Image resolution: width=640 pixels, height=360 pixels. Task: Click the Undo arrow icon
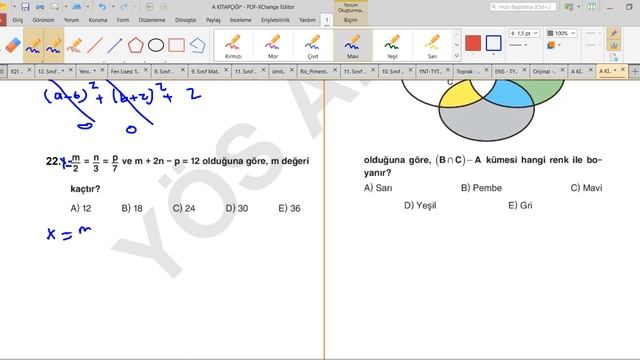coord(102,7)
